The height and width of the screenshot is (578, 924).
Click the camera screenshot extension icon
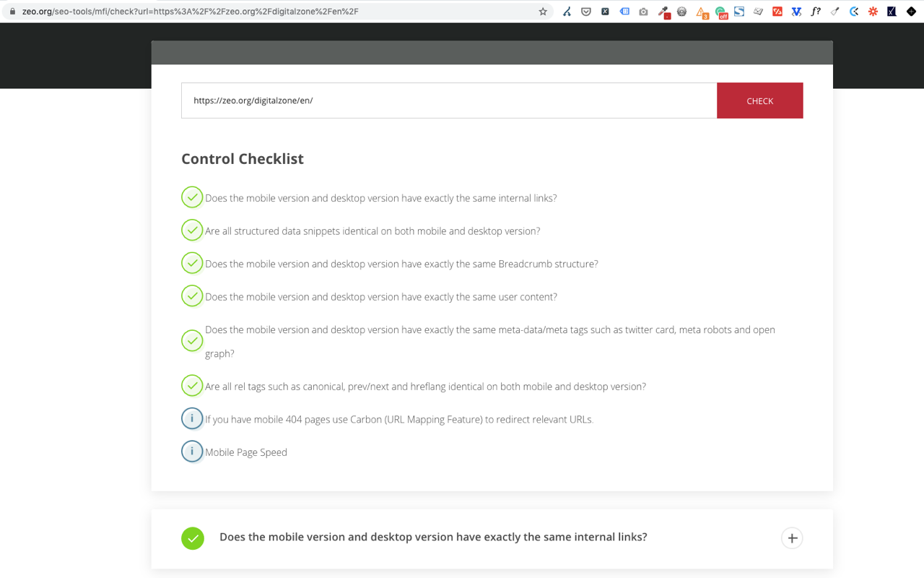(643, 12)
